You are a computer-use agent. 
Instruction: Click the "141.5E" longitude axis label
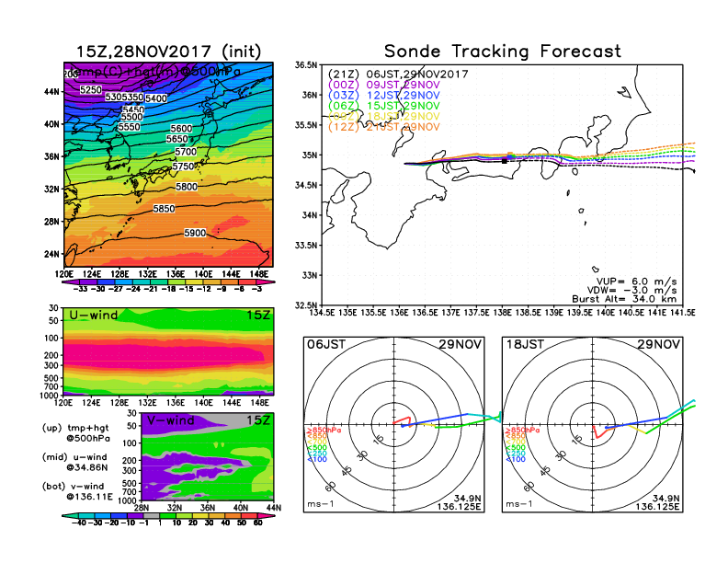click(683, 313)
